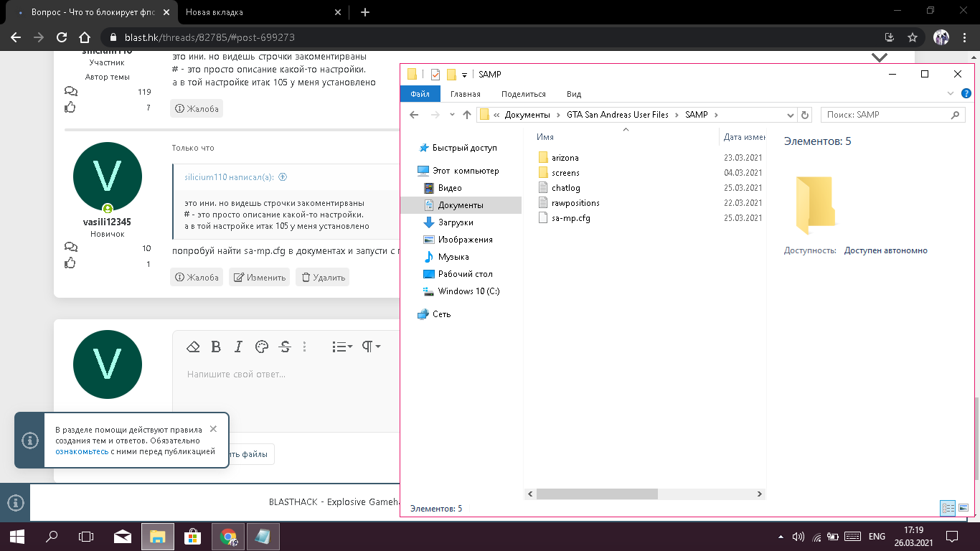Expand the list options dropdown in editor

pos(342,347)
